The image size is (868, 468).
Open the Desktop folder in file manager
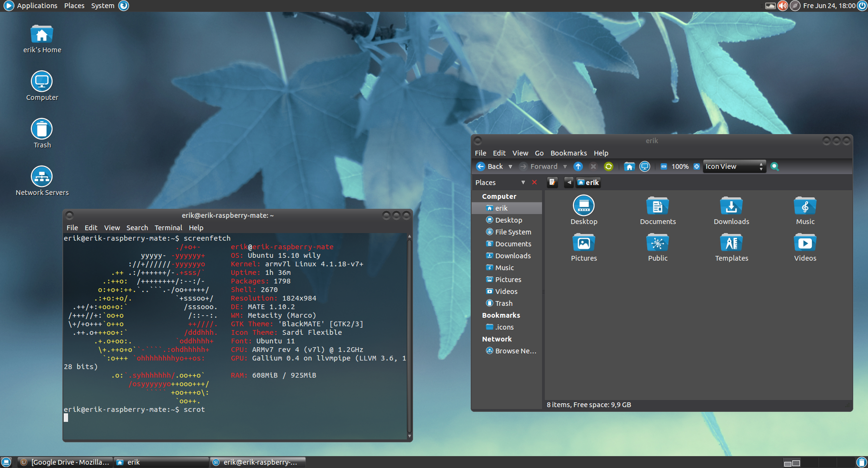pos(584,210)
